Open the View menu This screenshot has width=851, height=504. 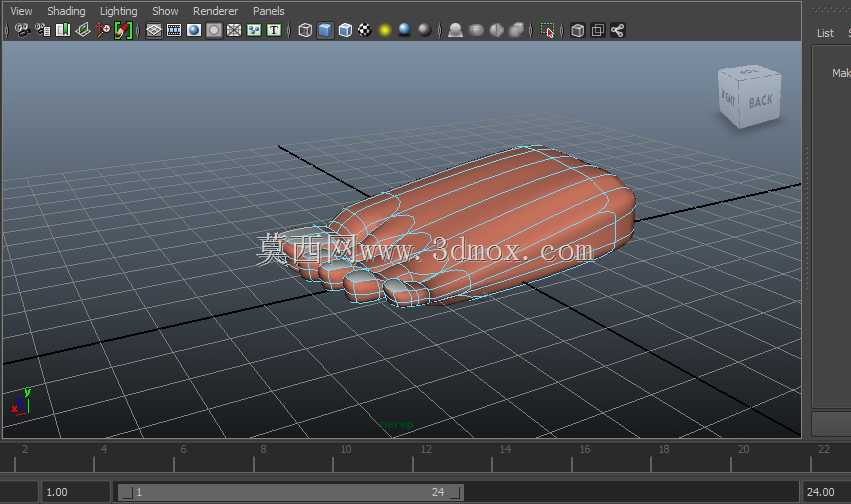coord(21,11)
